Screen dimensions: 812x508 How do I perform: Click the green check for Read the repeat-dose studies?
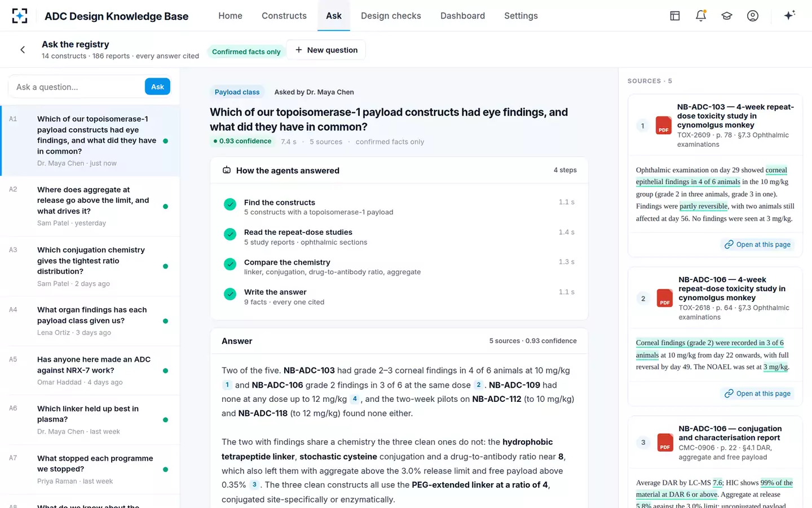coord(230,234)
